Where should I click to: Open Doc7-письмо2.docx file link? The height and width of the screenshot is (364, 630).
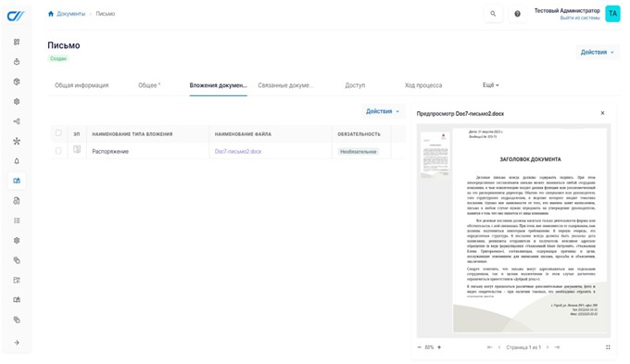click(x=238, y=152)
